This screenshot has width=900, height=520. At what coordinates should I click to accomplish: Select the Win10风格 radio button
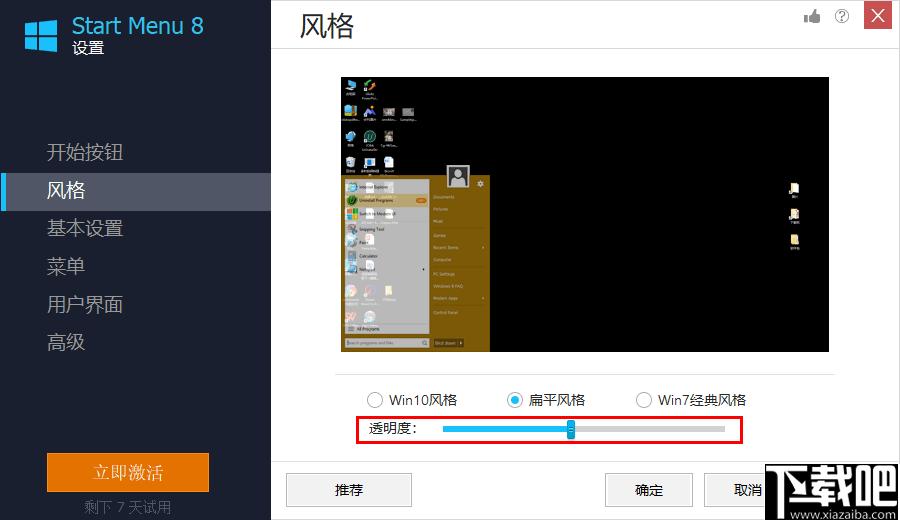(375, 400)
